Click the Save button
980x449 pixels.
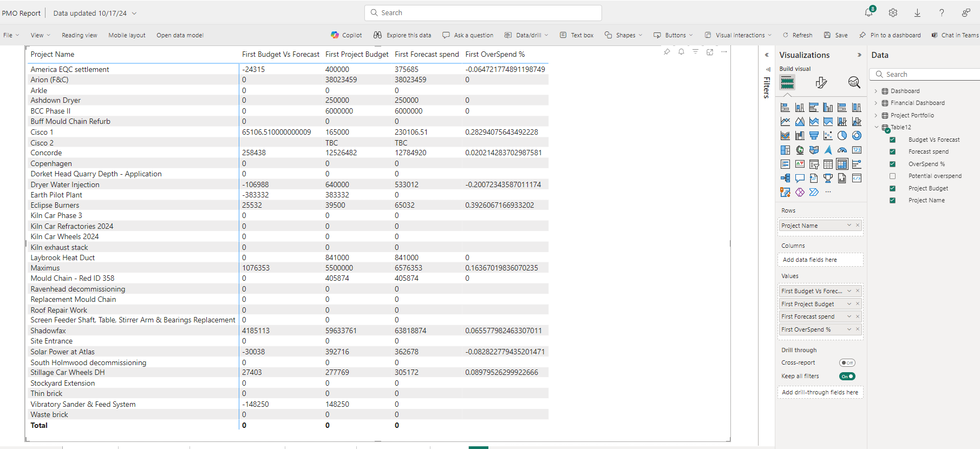coord(836,35)
